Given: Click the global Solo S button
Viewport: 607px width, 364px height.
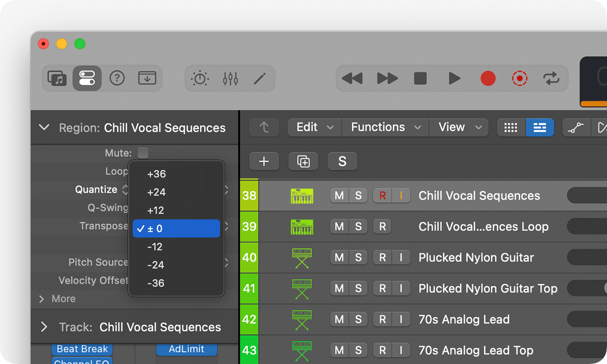Looking at the screenshot, I should click(342, 161).
